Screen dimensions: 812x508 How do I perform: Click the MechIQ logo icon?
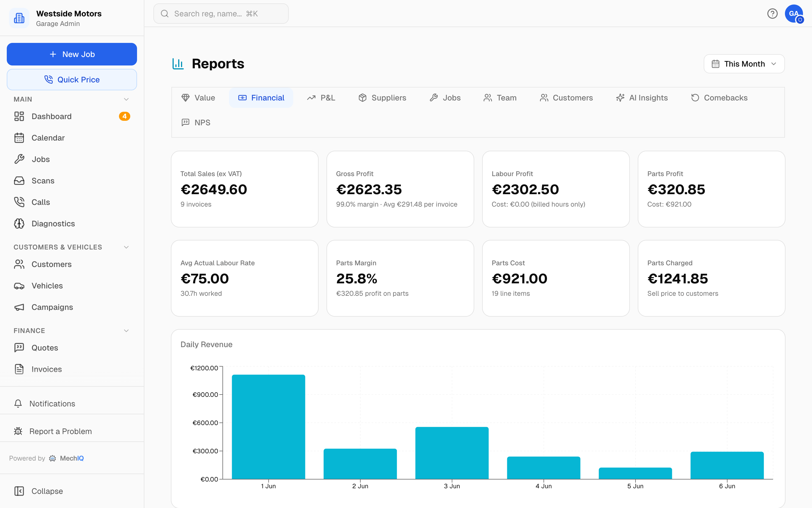pos(52,458)
